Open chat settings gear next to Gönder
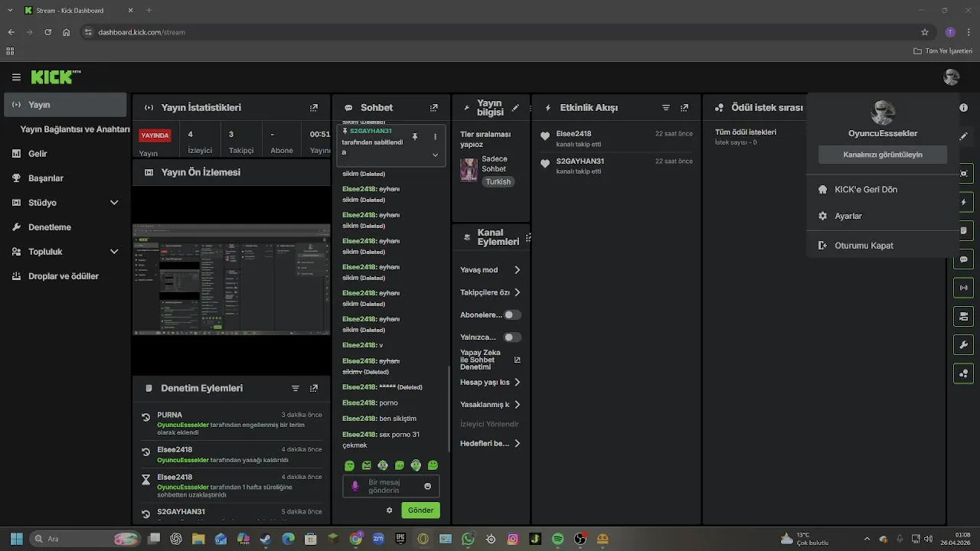 point(389,510)
